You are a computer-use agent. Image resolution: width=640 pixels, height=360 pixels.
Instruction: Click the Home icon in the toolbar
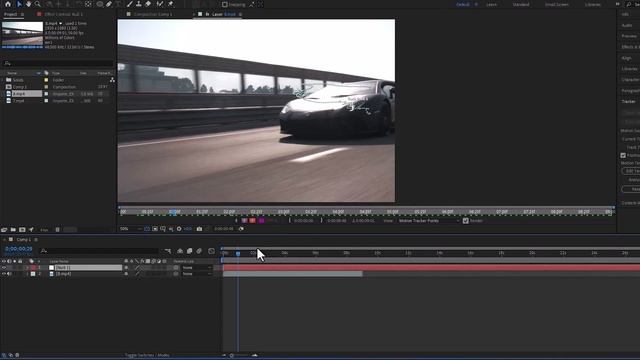[8, 4]
